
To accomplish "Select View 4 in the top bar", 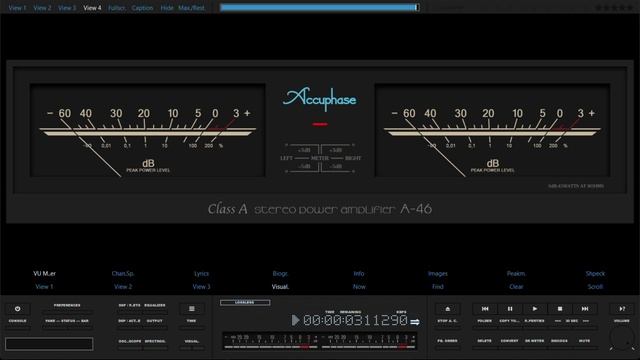I will click(92, 8).
